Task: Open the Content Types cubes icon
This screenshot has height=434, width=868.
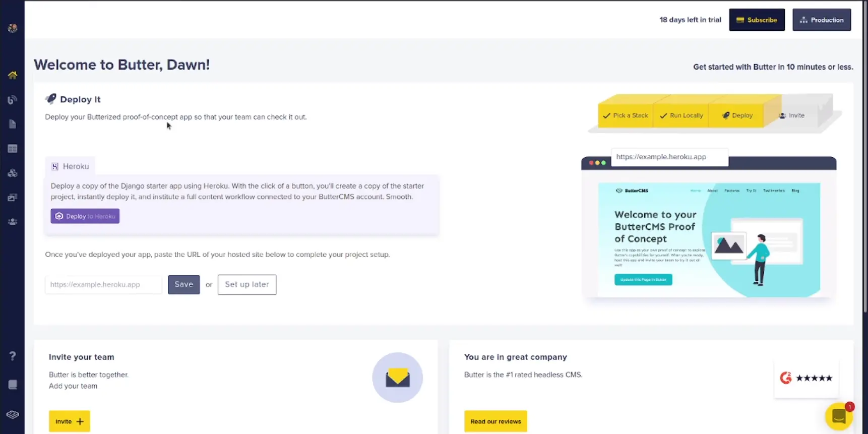Action: tap(13, 173)
